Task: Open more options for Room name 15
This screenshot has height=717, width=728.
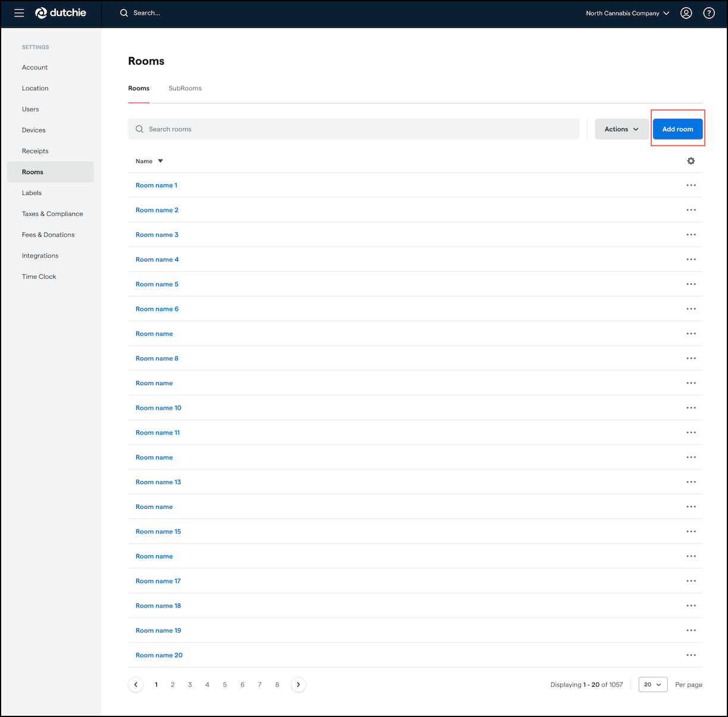Action: [x=691, y=532]
